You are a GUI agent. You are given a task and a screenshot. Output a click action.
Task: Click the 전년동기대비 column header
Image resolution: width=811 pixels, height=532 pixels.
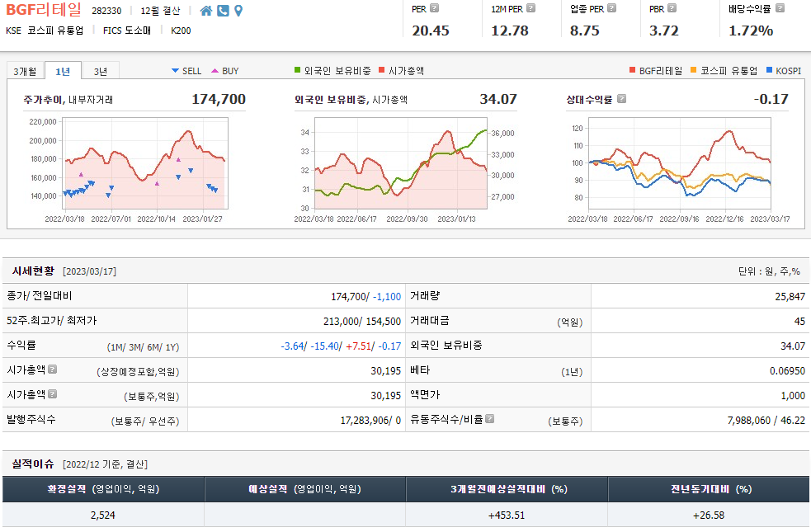coord(709,489)
